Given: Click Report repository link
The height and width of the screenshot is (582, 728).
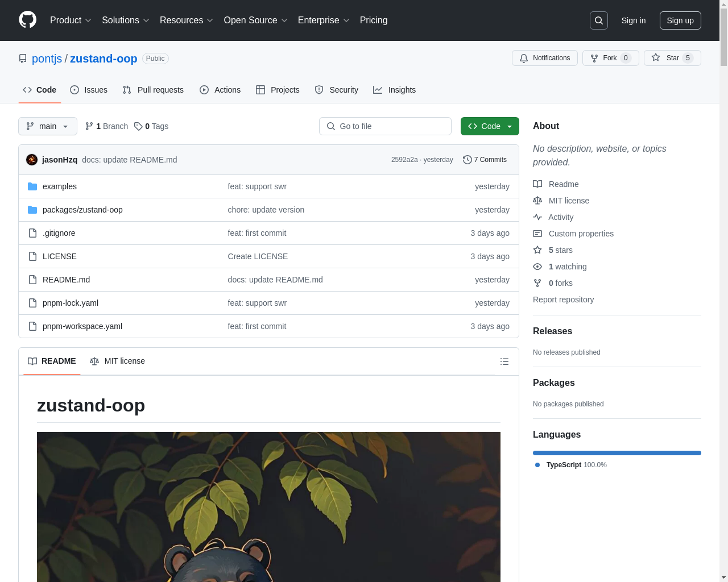Looking at the screenshot, I should tap(563, 300).
